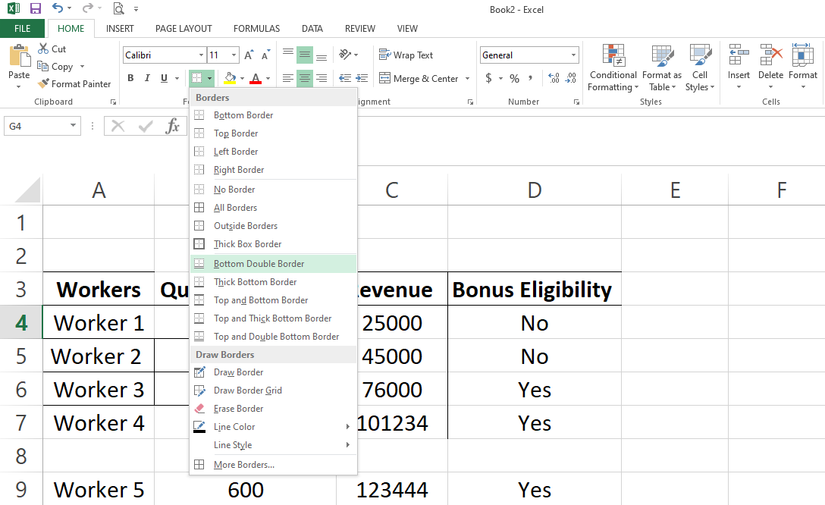The height and width of the screenshot is (505, 825).
Task: Click the Copy icon
Action: click(x=43, y=66)
